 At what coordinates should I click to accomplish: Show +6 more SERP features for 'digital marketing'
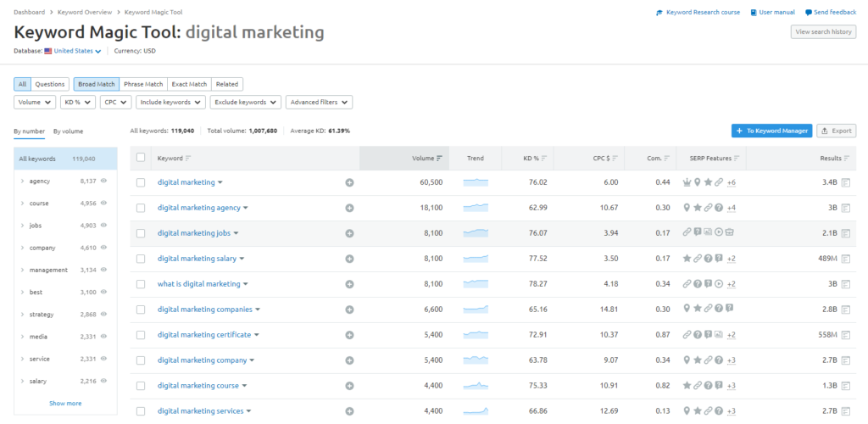732,182
